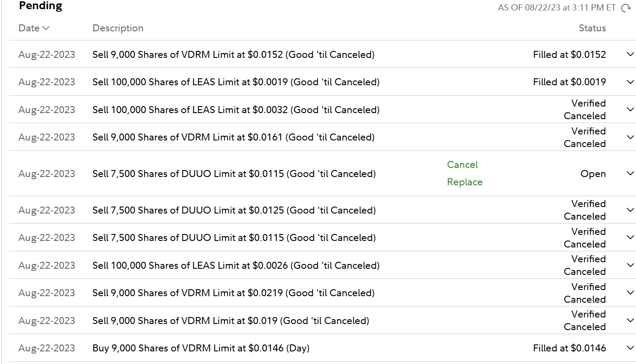Select the Sell 100,000 LEAS at $0.0019 row
This screenshot has width=636, height=364.
(236, 82)
